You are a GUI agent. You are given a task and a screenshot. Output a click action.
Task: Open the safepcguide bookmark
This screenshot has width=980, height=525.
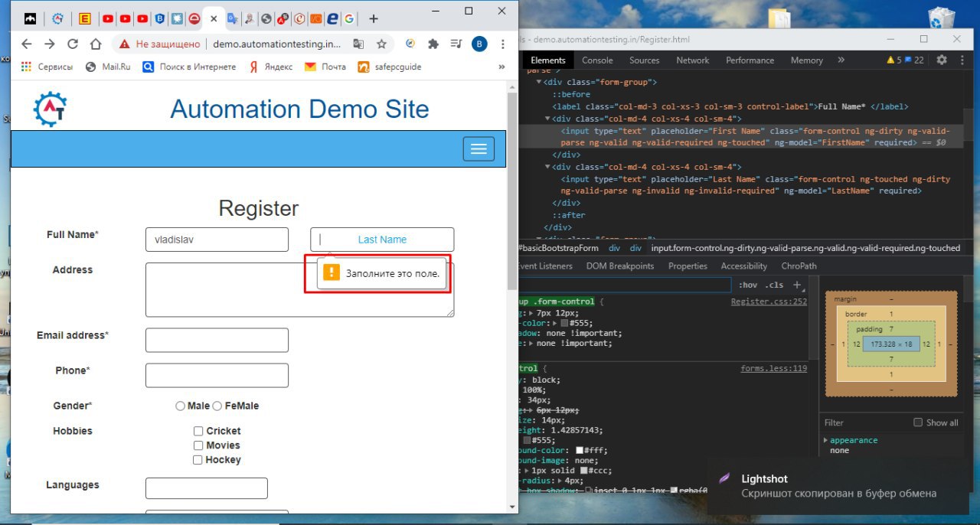390,67
